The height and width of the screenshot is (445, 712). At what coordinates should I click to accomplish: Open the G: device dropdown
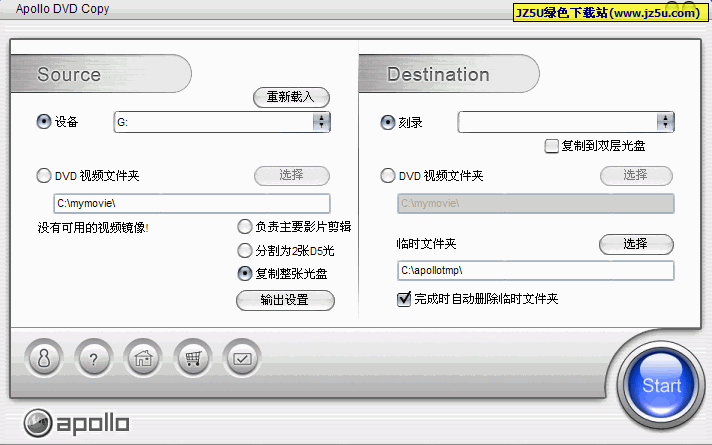click(x=321, y=122)
